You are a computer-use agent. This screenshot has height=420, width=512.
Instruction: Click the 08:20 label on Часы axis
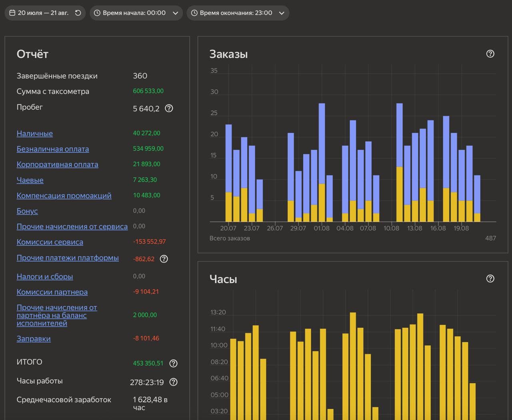[x=219, y=362]
